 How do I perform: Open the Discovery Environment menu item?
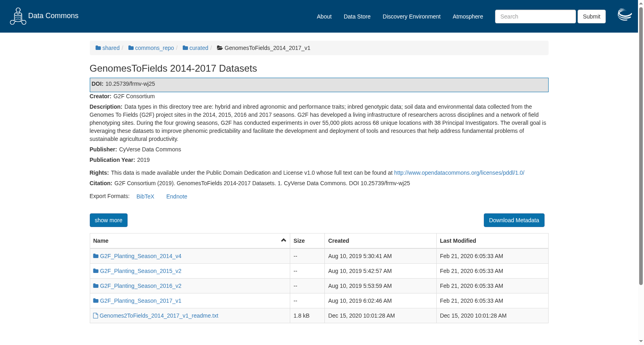tap(411, 17)
